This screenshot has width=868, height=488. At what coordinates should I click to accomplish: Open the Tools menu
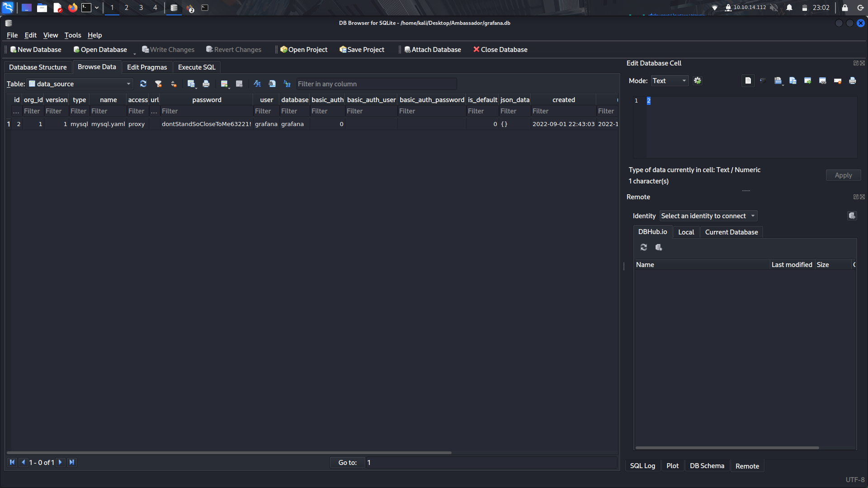pyautogui.click(x=72, y=35)
